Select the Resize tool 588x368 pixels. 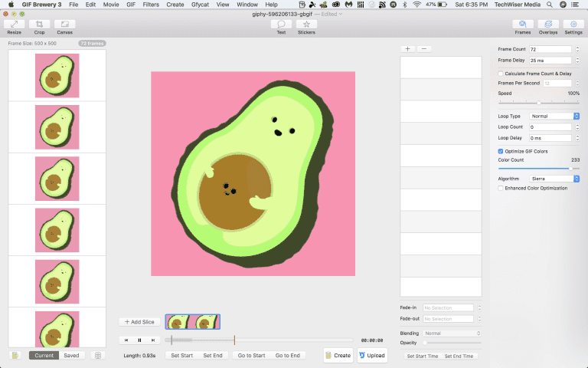(15, 25)
